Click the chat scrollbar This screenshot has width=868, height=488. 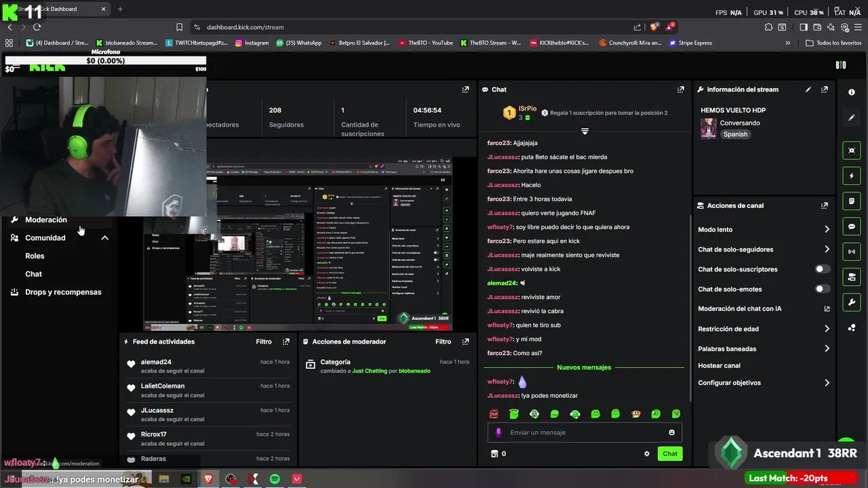(x=690, y=307)
